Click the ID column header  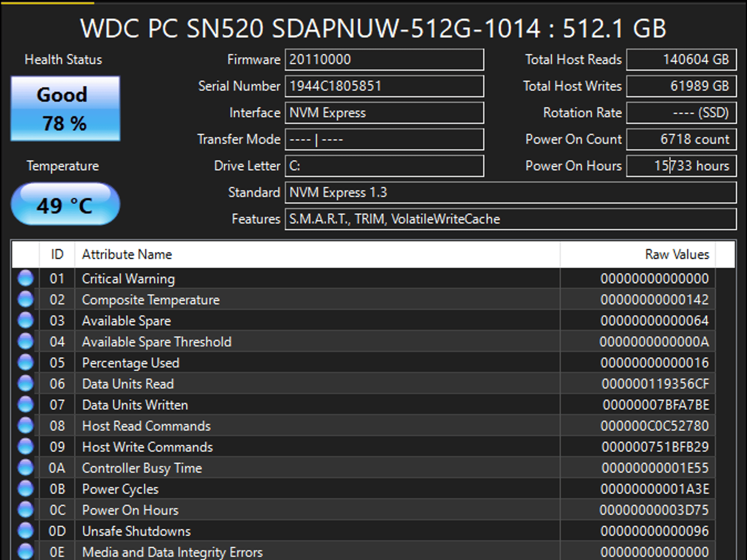[x=57, y=254]
